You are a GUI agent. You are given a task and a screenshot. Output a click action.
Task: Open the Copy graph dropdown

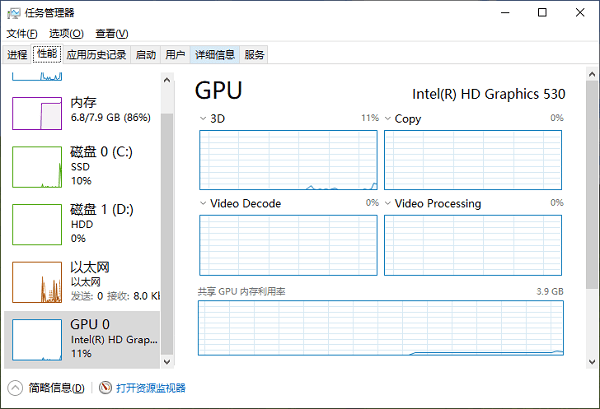389,119
